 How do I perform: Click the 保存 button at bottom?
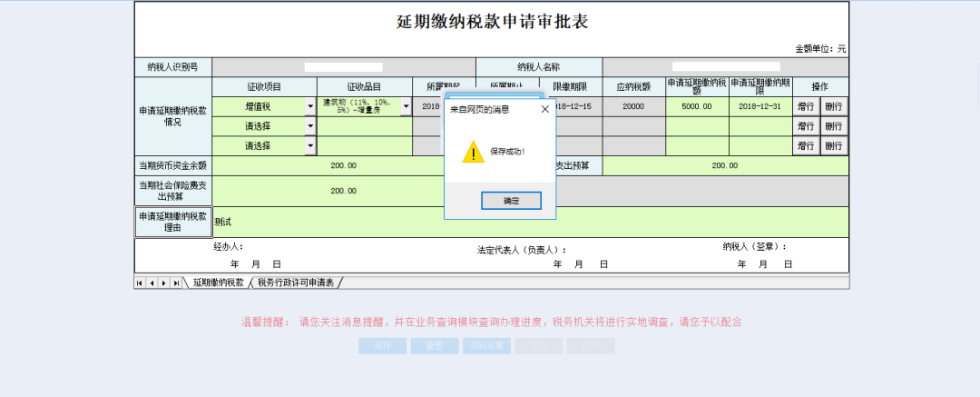383,345
